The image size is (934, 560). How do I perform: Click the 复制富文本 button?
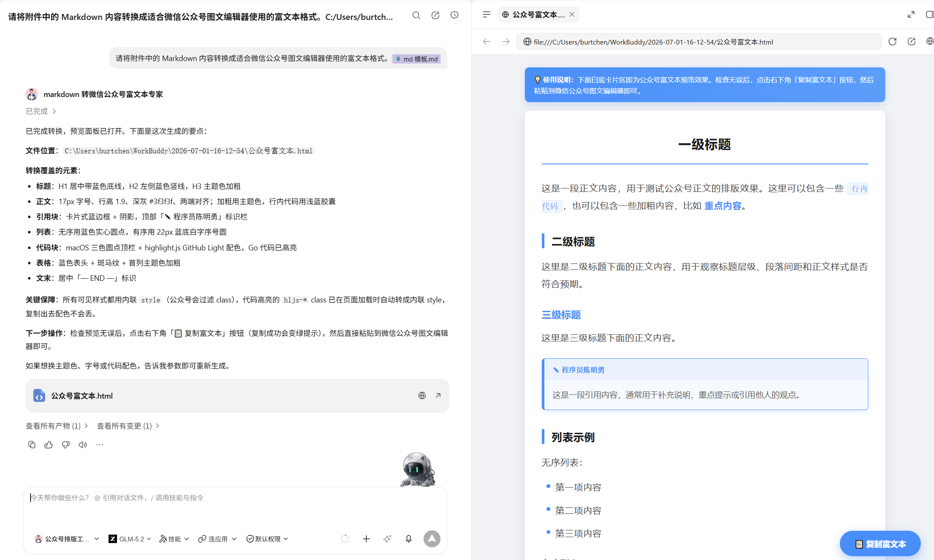880,543
